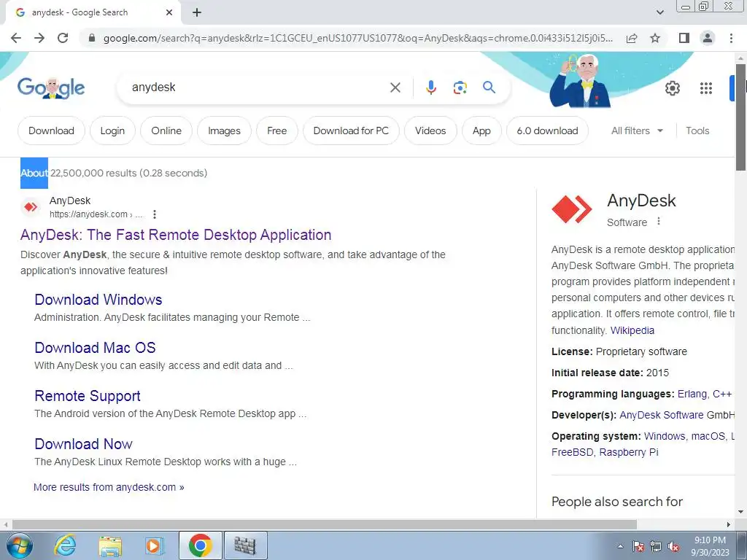Apply the 6.0 download chip
Screen dimensions: 747x560
[547, 131]
